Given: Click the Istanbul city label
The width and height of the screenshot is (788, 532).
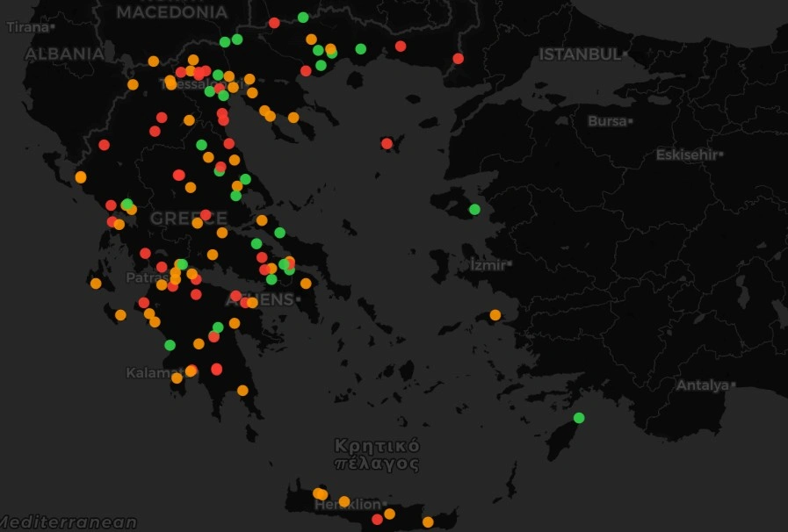Looking at the screenshot, I should coord(581,54).
